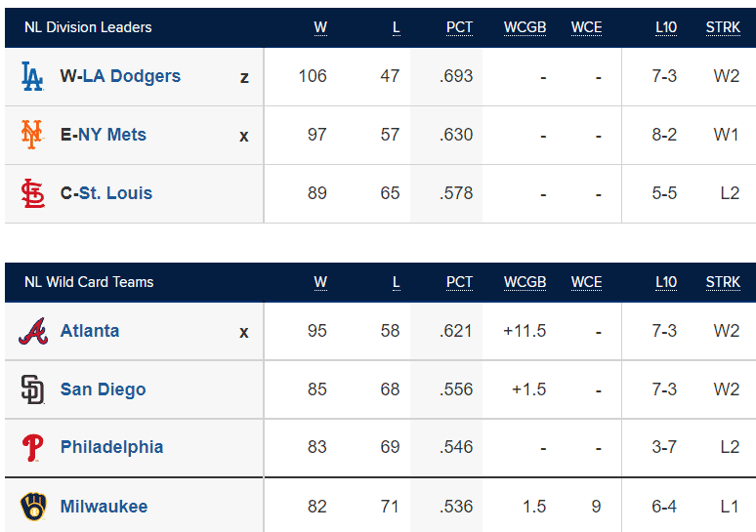Click STRK header in Division Leaders table
Viewport: 756px width, 532px height.
pos(723,27)
